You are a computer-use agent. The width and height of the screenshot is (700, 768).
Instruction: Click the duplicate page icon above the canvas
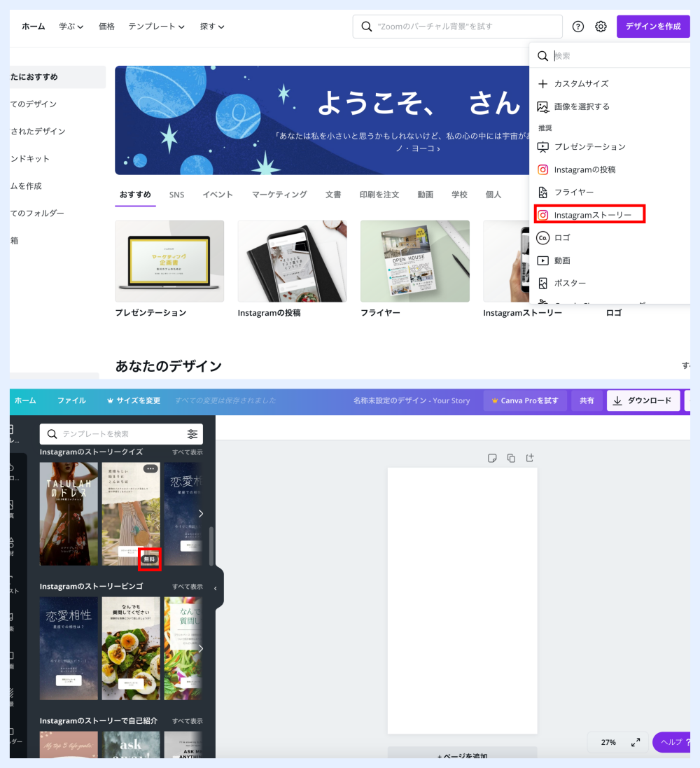click(x=511, y=458)
